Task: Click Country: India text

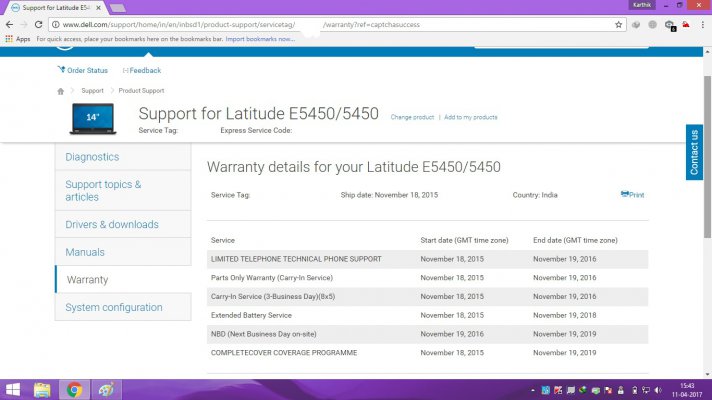Action: 535,195
